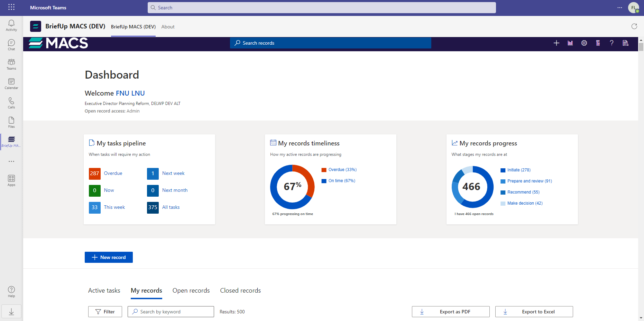Viewport: 644px width, 321px height.
Task: Click the Search records field
Action: click(x=330, y=43)
